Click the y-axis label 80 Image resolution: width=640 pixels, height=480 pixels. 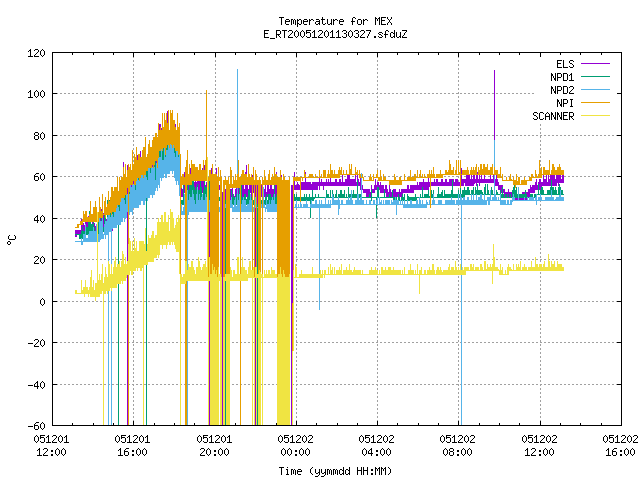(39, 136)
